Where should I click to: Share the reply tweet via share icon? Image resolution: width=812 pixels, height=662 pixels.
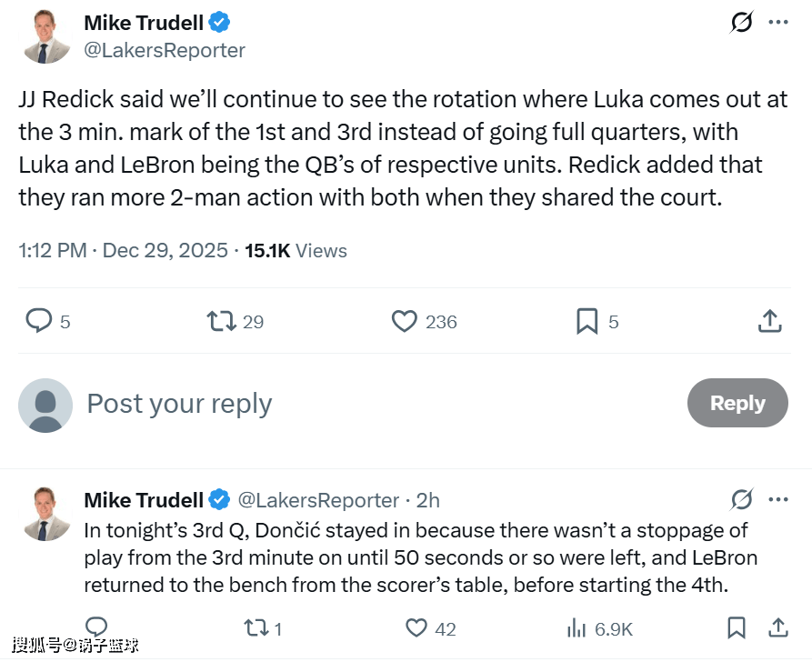778,627
